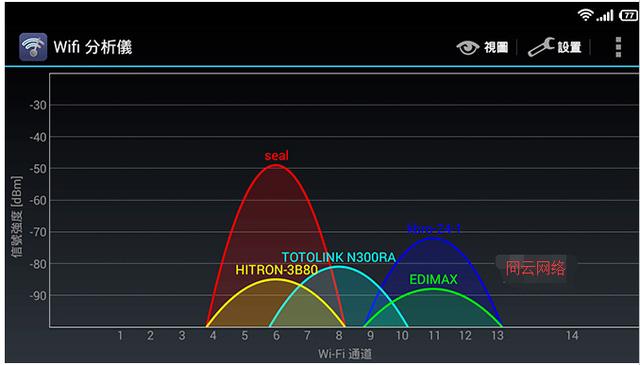640x365 pixels.
Task: Tap the WiFi status bar icon
Action: tap(585, 16)
